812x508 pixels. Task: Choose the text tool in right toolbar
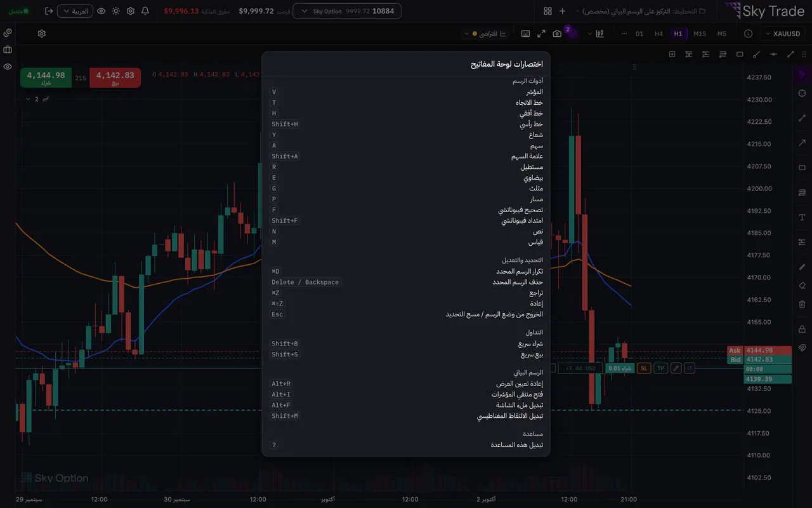click(802, 217)
